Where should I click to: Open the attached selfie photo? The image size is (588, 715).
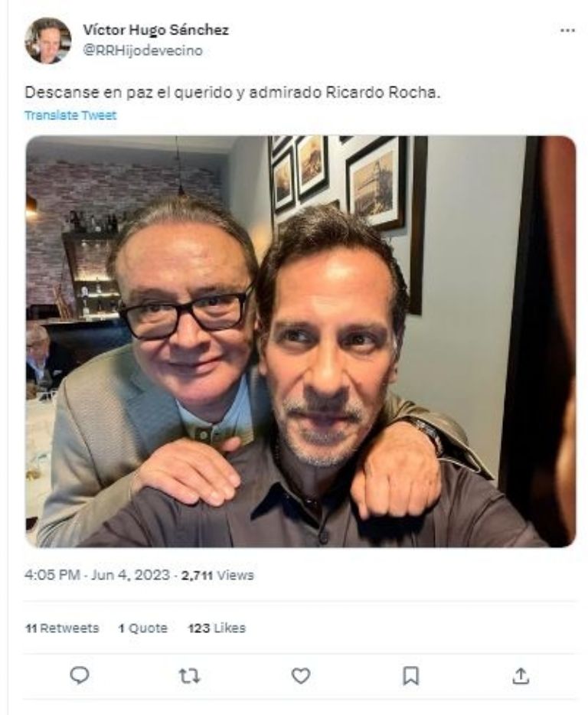[300, 341]
